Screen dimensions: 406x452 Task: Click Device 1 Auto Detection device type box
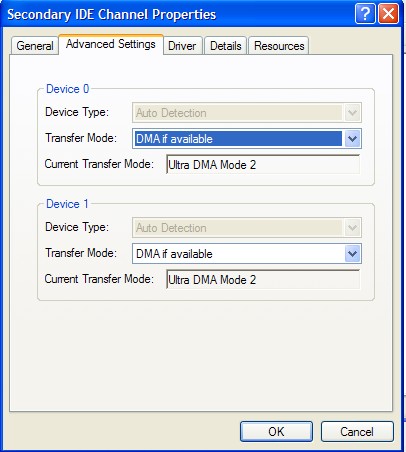click(247, 228)
